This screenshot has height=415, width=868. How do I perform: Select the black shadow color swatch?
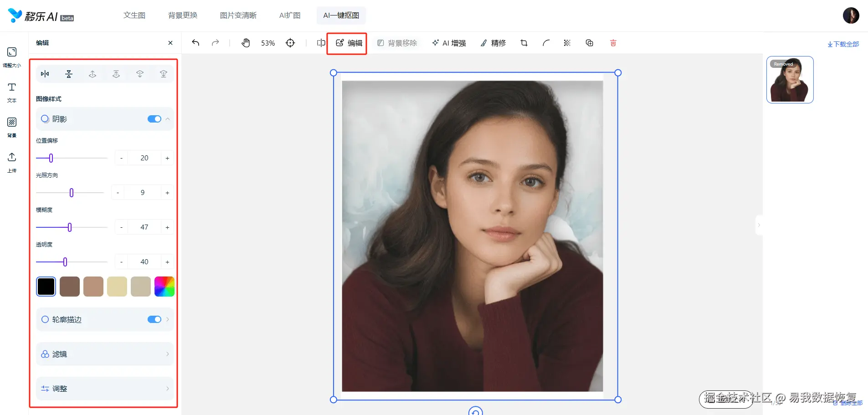tap(46, 287)
